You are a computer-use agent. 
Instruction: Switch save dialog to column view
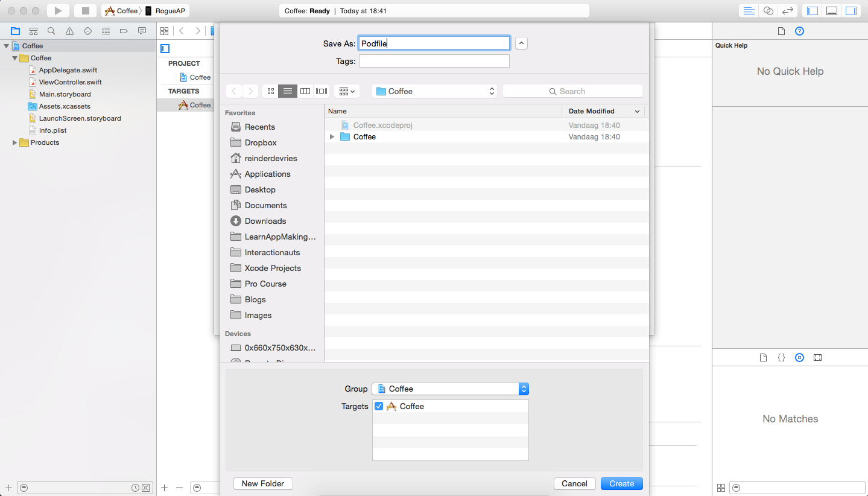point(305,91)
